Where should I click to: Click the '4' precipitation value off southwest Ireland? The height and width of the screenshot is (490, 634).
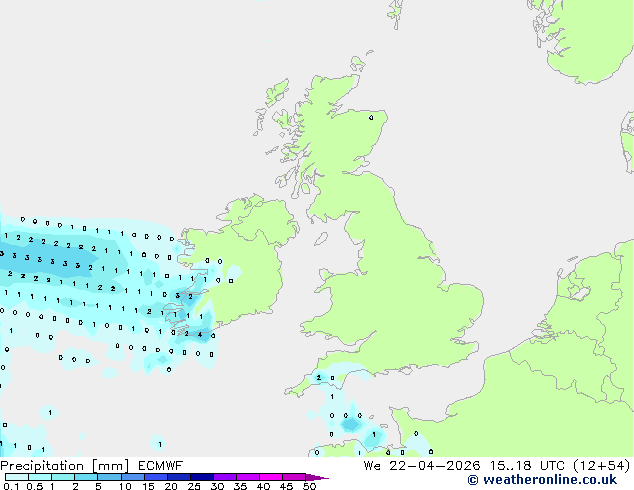[x=200, y=335]
